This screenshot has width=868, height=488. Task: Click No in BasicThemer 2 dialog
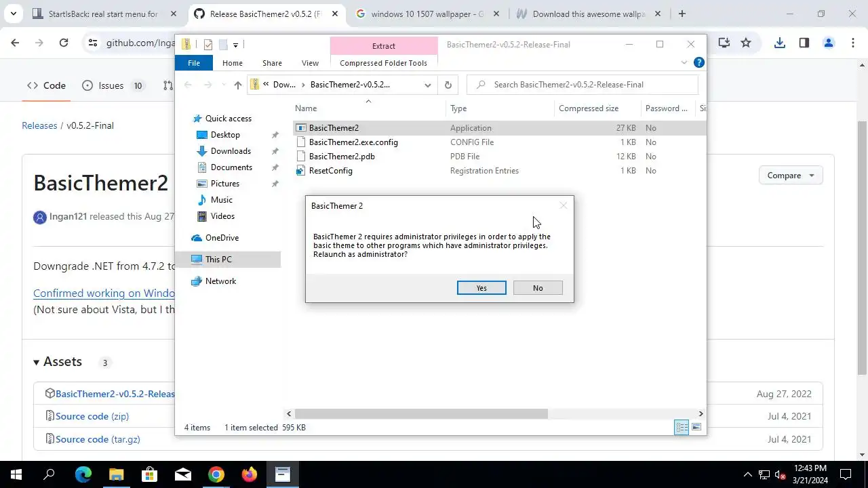(x=538, y=288)
